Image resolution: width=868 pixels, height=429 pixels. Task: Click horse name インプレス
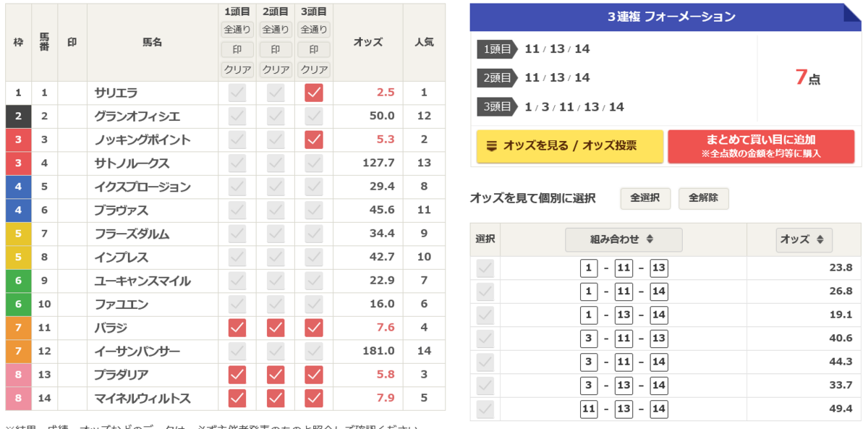pyautogui.click(x=122, y=257)
